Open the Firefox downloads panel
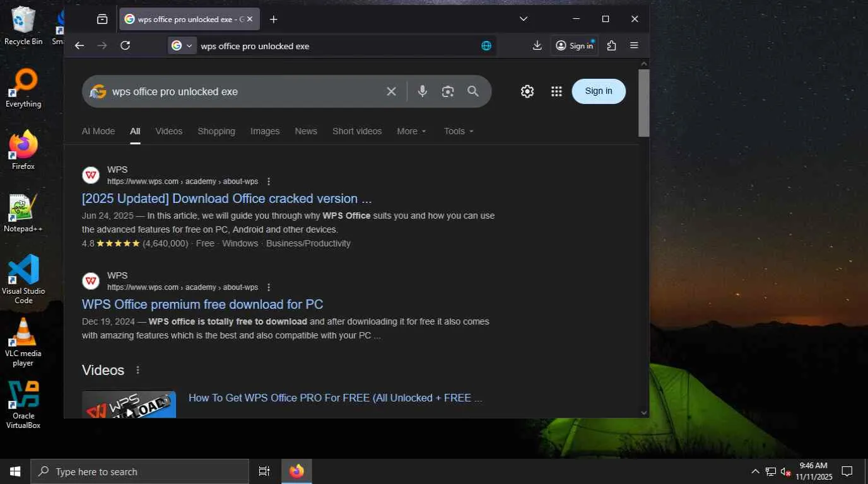 click(537, 45)
